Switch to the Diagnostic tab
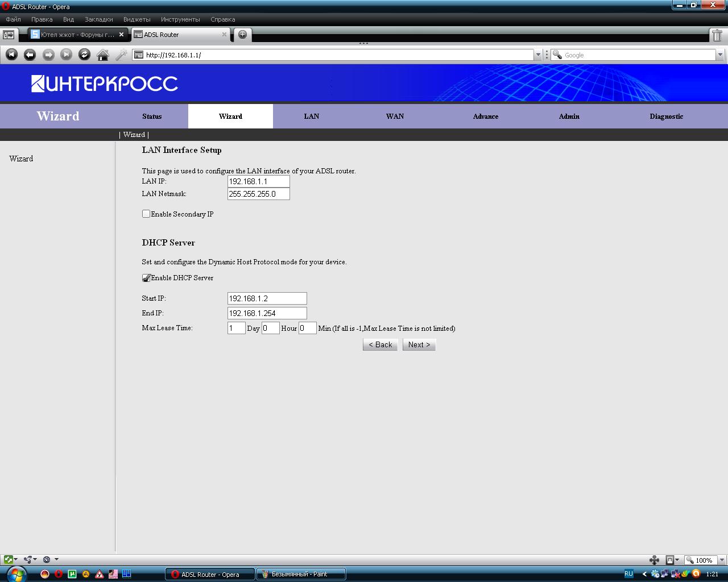This screenshot has width=728, height=582. click(x=666, y=116)
